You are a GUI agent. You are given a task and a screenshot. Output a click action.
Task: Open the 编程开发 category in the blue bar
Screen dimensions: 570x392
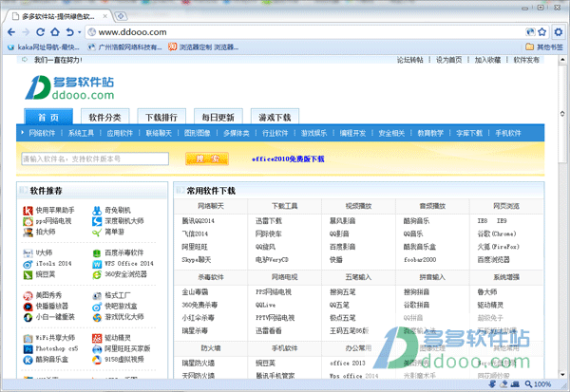[352, 133]
